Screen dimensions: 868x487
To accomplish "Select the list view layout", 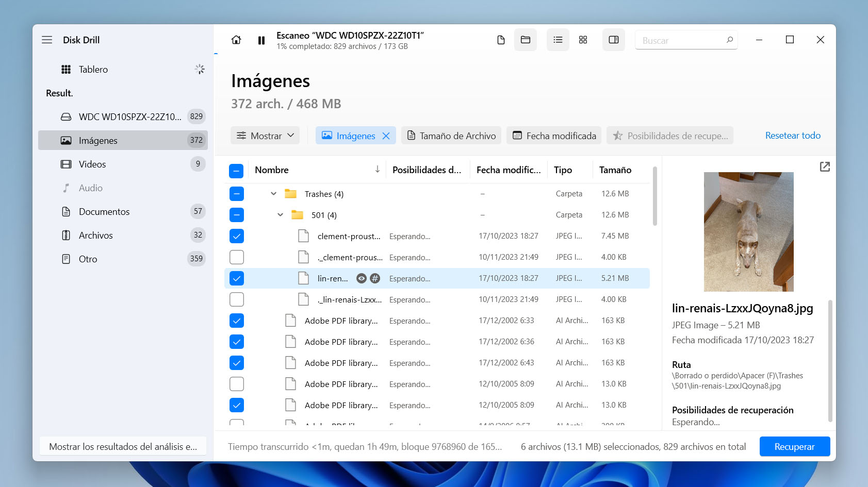I will [558, 40].
